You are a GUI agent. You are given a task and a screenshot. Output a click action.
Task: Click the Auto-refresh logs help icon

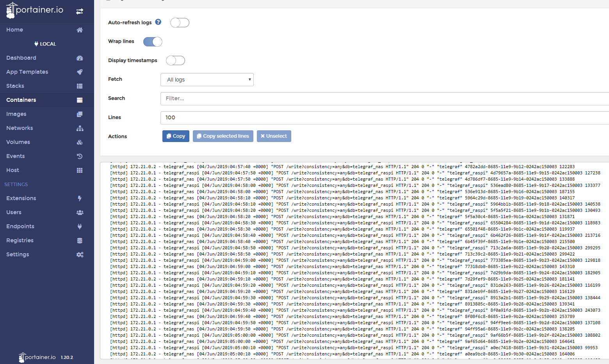(158, 22)
